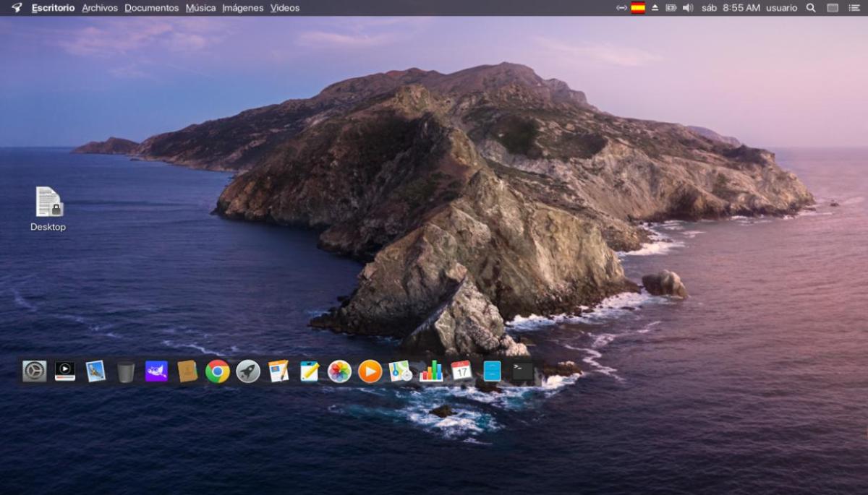
Task: Open System Preferences gear in dock
Action: (34, 371)
